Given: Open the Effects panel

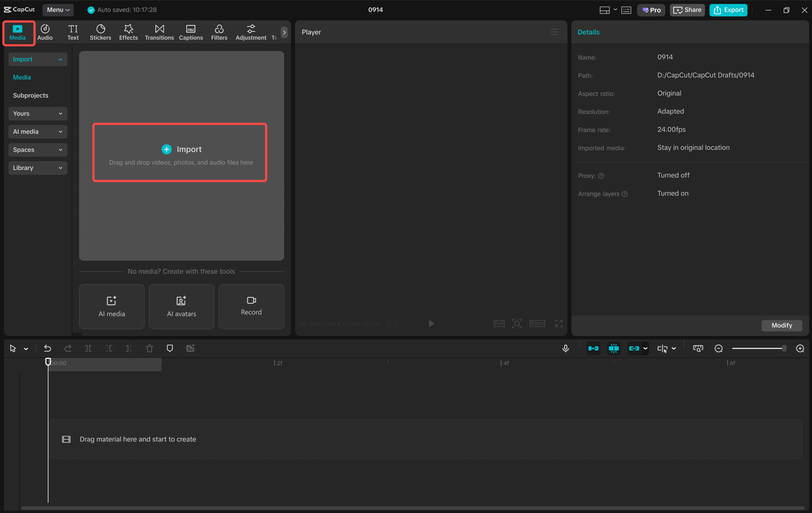Looking at the screenshot, I should point(128,32).
